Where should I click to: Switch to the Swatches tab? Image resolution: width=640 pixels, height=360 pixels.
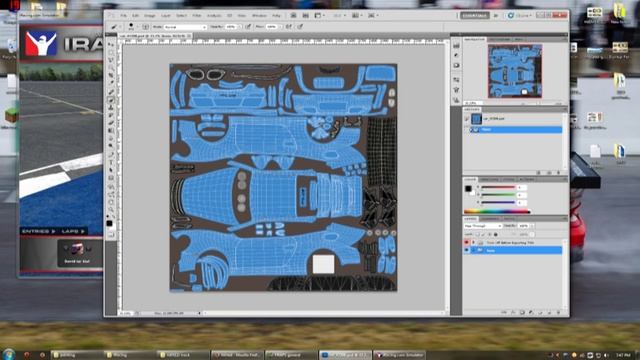point(489,180)
